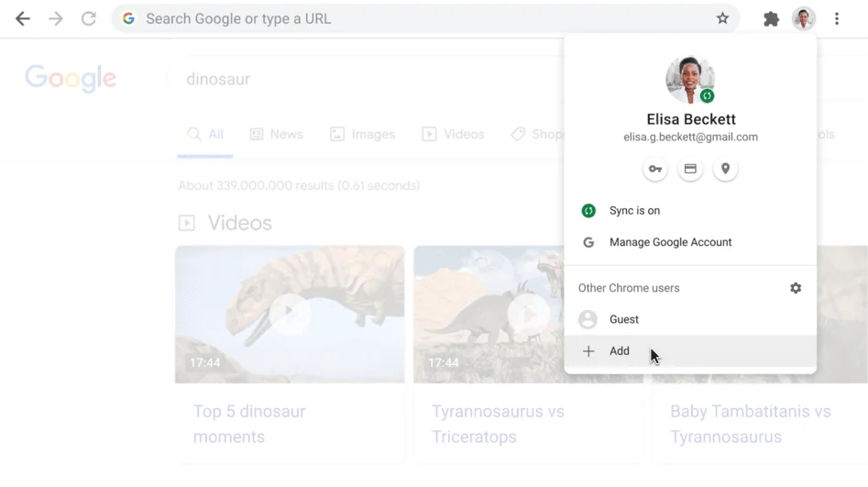Open payment methods card icon
The height and width of the screenshot is (487, 868).
[690, 169]
